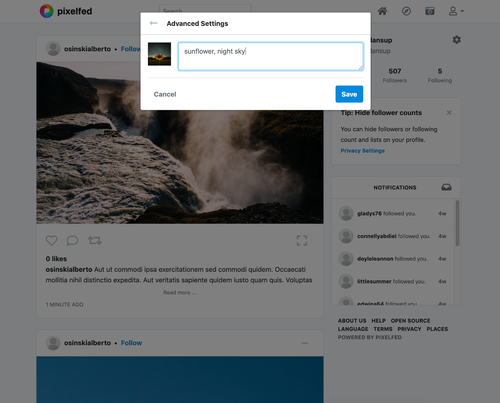Like the waterfall post with heart icon
The image size is (500, 403).
pyautogui.click(x=51, y=240)
